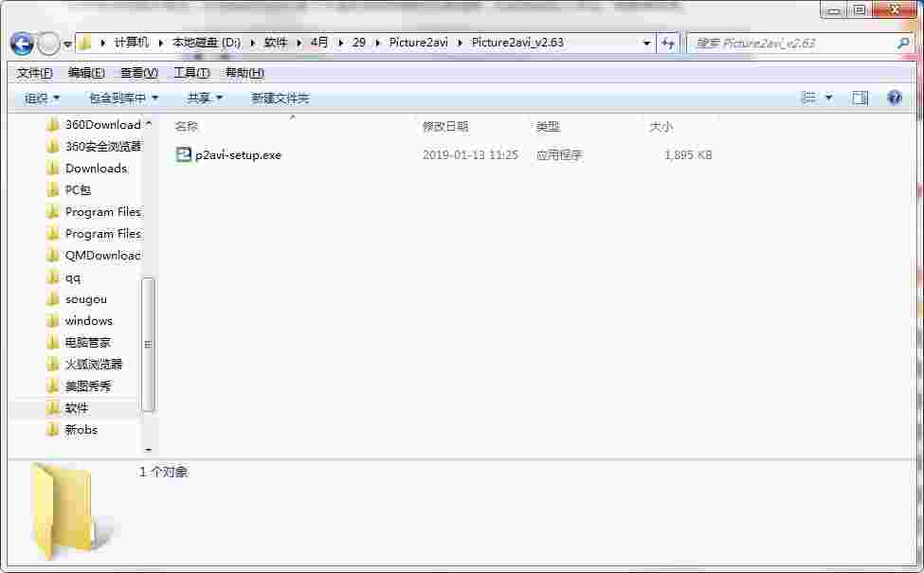Select 软件 in the address breadcrumb
The width and height of the screenshot is (924, 573).
point(275,43)
